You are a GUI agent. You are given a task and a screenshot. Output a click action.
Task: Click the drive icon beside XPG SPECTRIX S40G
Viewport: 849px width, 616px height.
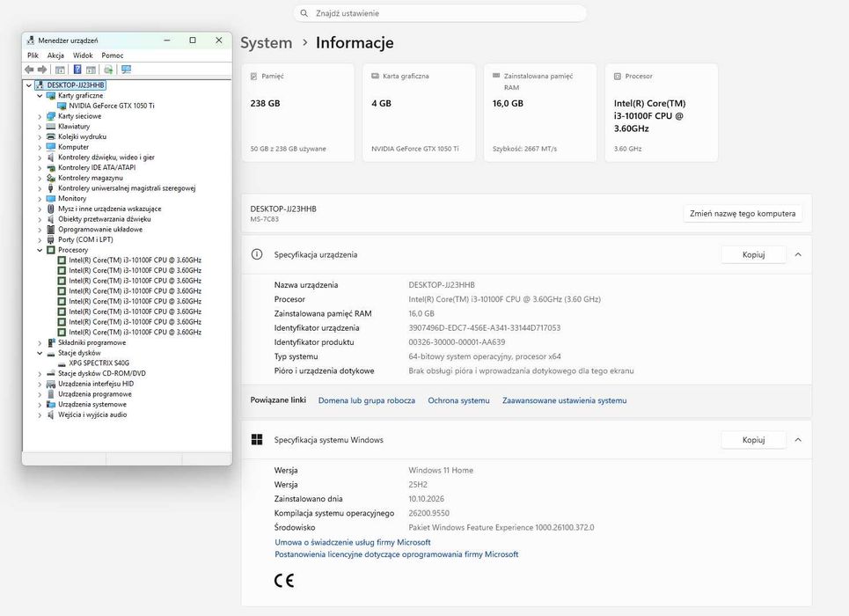[62, 363]
